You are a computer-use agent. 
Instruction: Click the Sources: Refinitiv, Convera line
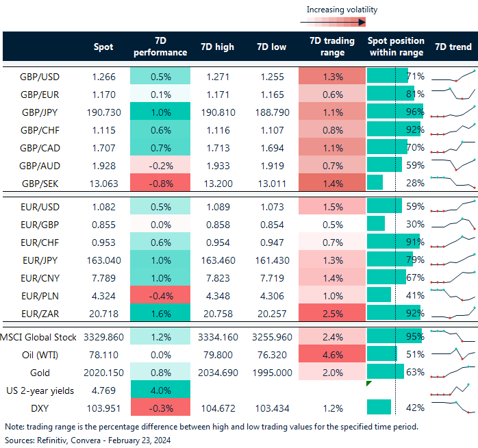[x=88, y=440]
